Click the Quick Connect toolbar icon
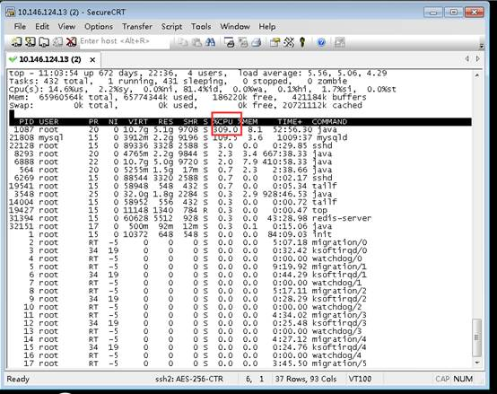 30,42
